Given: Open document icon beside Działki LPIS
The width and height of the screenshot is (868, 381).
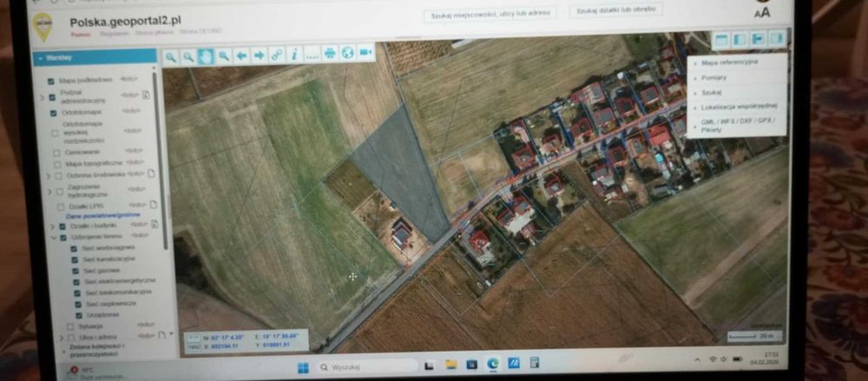Looking at the screenshot, I should 154,204.
